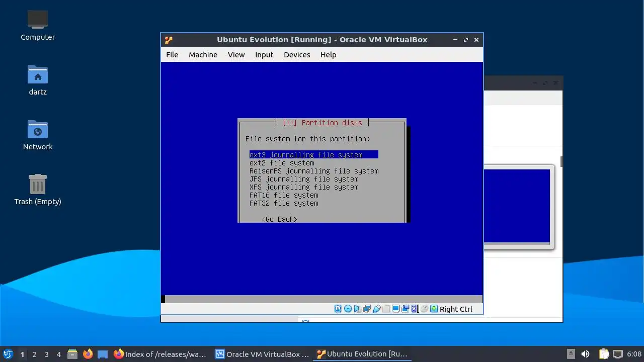Switch to workspace 3
The height and width of the screenshot is (362, 644).
point(46,354)
